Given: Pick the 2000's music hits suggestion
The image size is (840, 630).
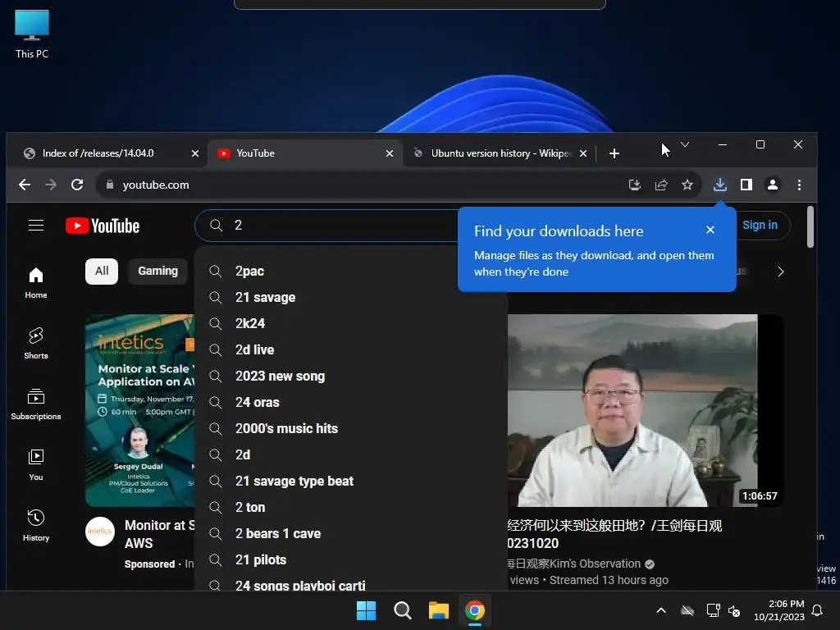Looking at the screenshot, I should 351,428.
